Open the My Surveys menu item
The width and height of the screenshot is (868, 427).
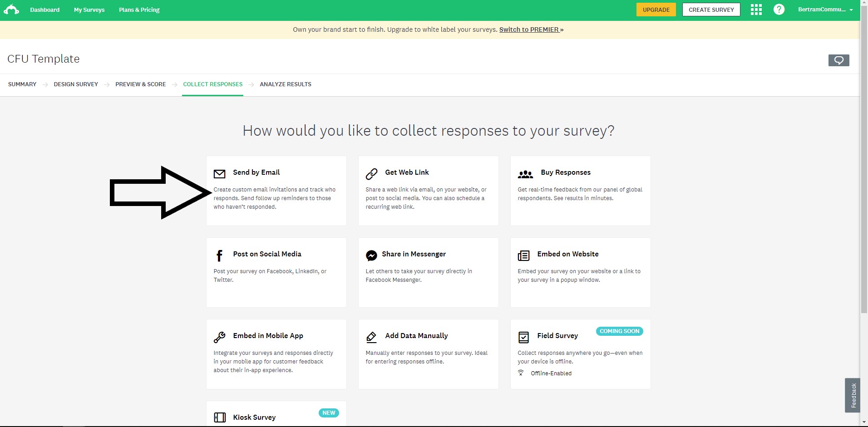pos(89,10)
